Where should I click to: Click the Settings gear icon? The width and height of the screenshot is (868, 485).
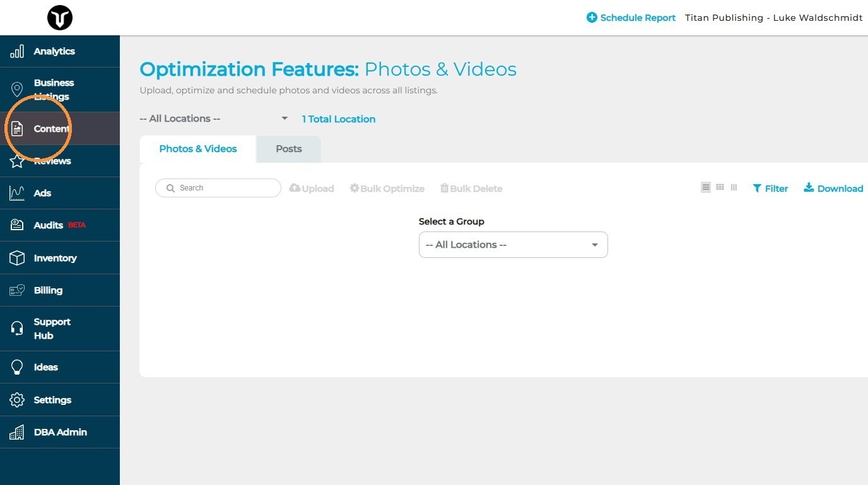[x=17, y=400]
